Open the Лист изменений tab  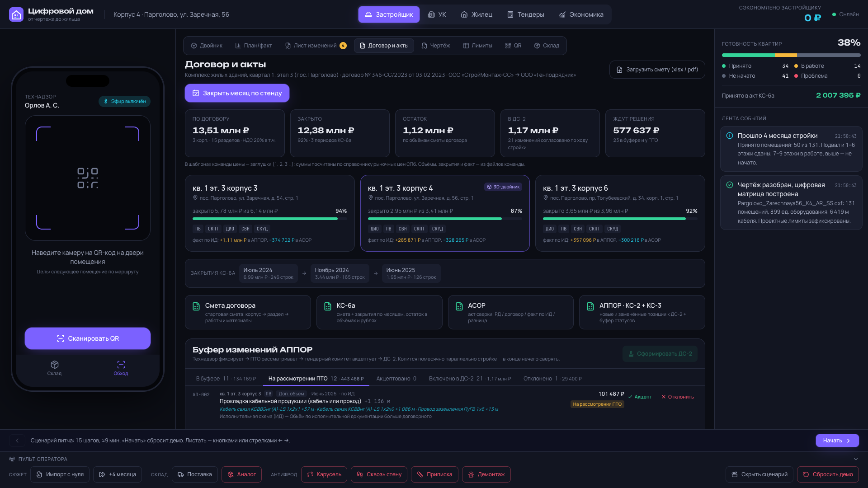(316, 46)
